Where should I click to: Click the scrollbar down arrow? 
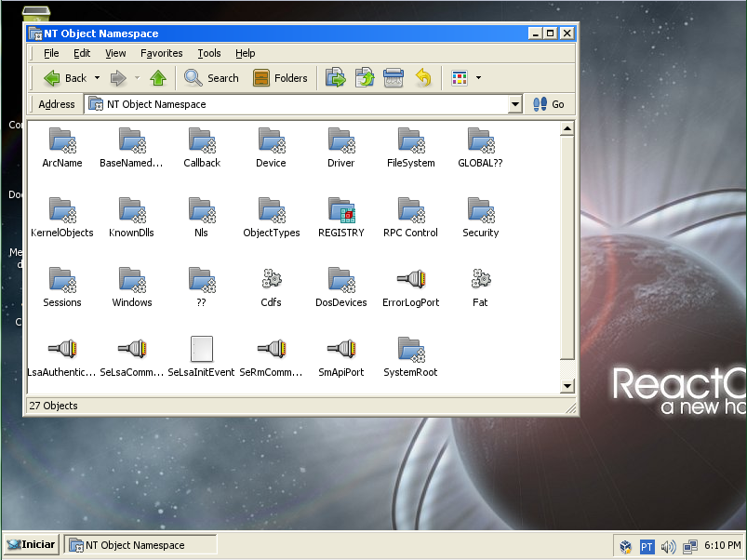567,386
